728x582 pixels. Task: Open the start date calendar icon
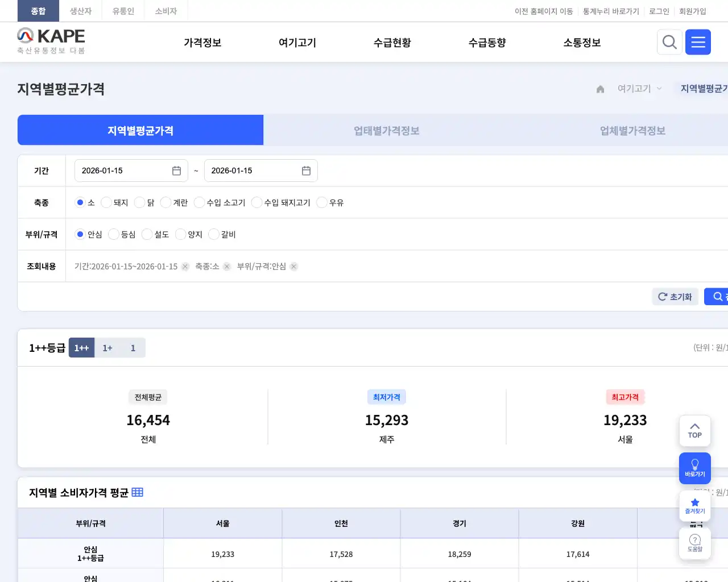tap(176, 170)
